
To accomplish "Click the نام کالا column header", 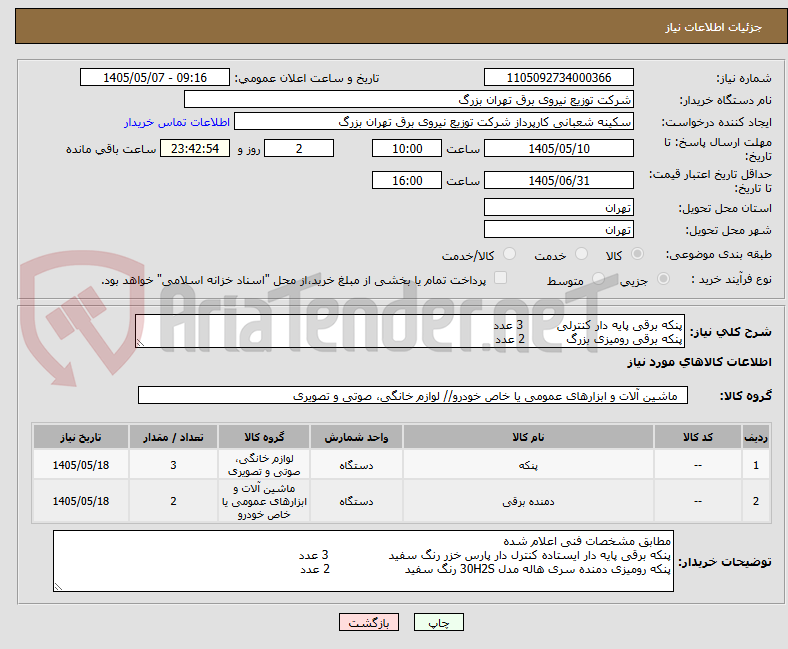I will (x=528, y=437).
